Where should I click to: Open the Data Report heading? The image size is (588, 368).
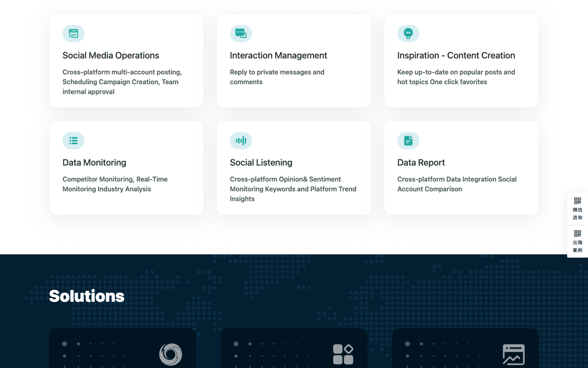[421, 162]
